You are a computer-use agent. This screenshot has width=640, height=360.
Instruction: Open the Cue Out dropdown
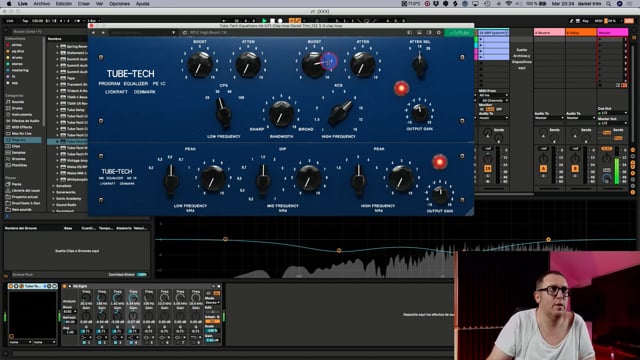pyautogui.click(x=612, y=113)
